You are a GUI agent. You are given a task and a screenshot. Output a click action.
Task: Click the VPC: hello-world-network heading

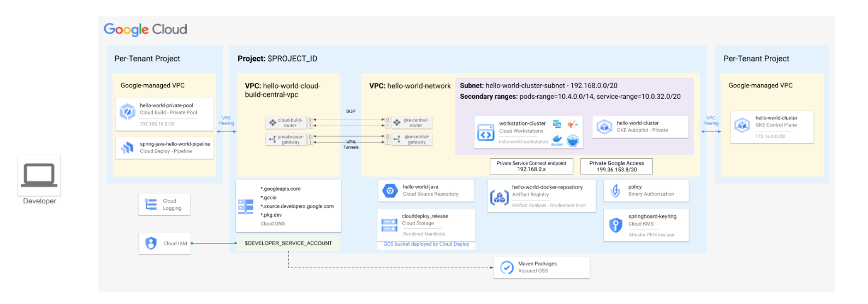pos(410,86)
